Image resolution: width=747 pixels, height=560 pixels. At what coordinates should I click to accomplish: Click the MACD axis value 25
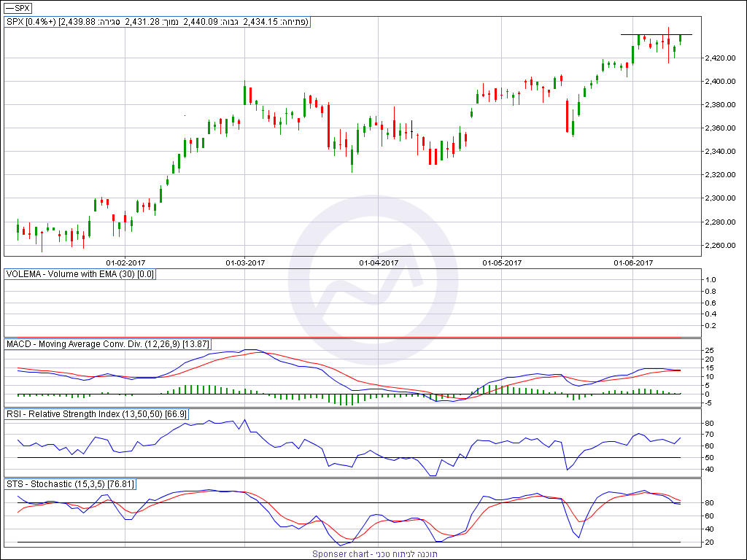(x=709, y=350)
